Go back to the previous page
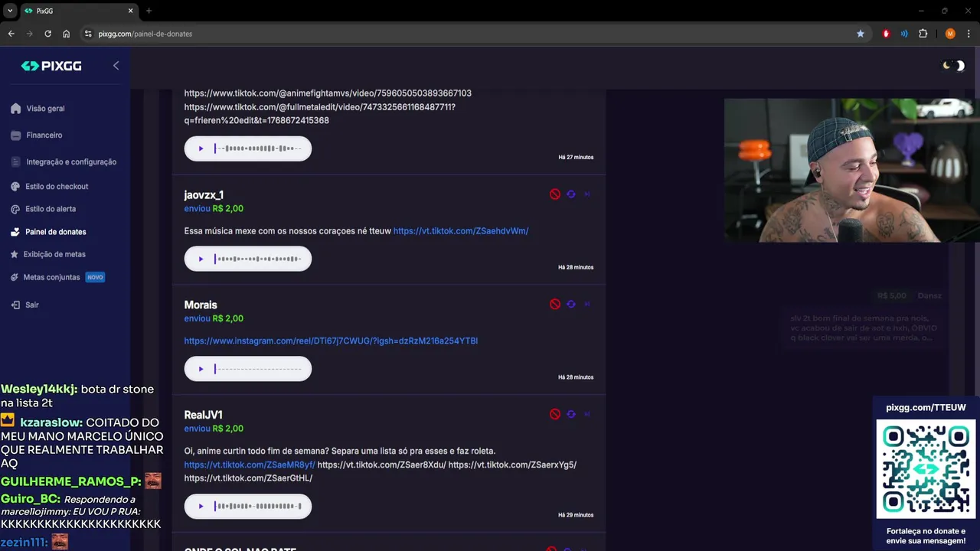 (x=11, y=34)
